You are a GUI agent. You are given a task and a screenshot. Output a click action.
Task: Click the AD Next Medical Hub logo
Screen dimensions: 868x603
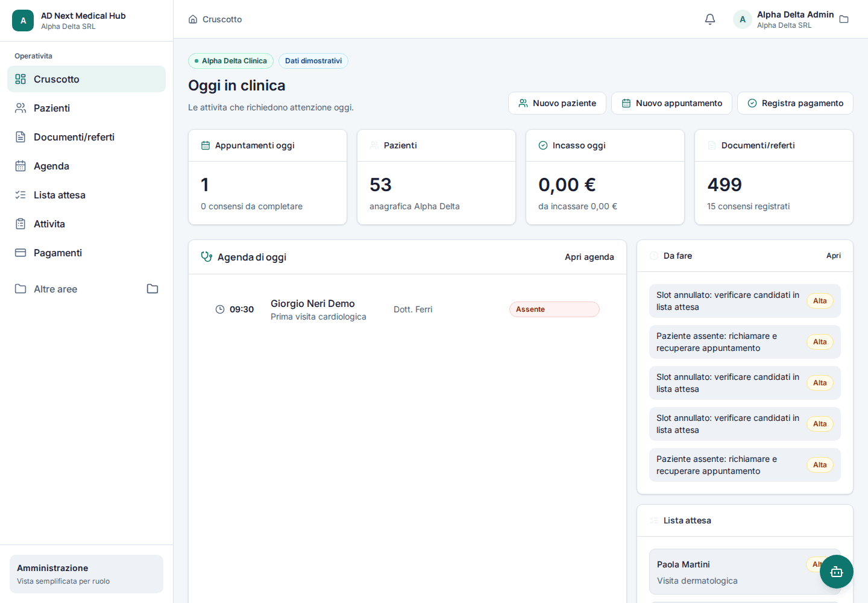pyautogui.click(x=23, y=21)
